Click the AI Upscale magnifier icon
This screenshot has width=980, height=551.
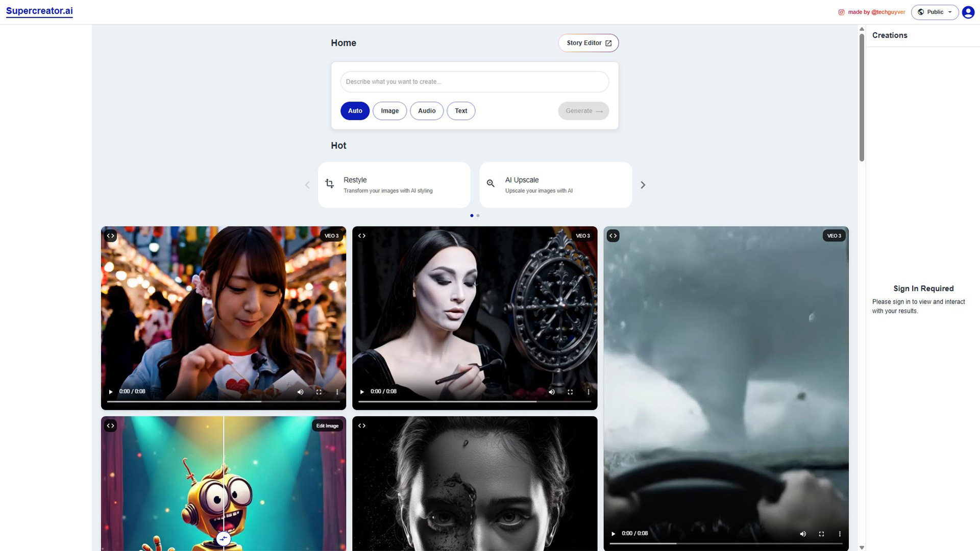click(x=491, y=184)
